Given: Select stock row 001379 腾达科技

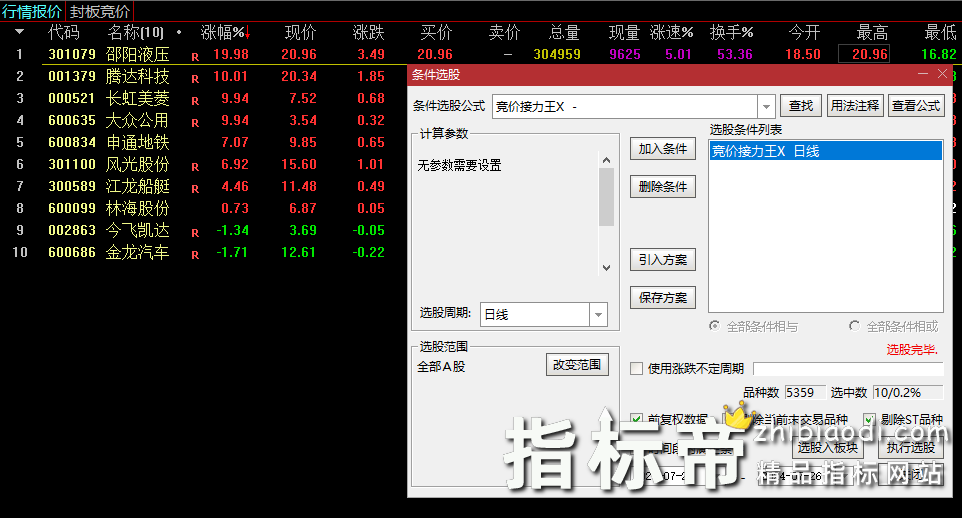Looking at the screenshot, I should point(204,76).
